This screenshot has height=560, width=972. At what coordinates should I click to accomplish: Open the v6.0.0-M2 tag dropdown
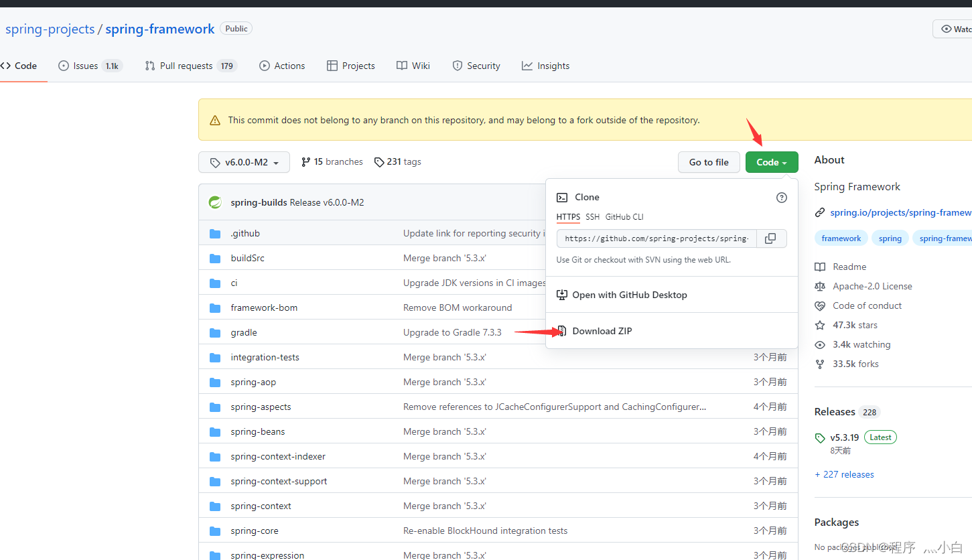(x=244, y=162)
